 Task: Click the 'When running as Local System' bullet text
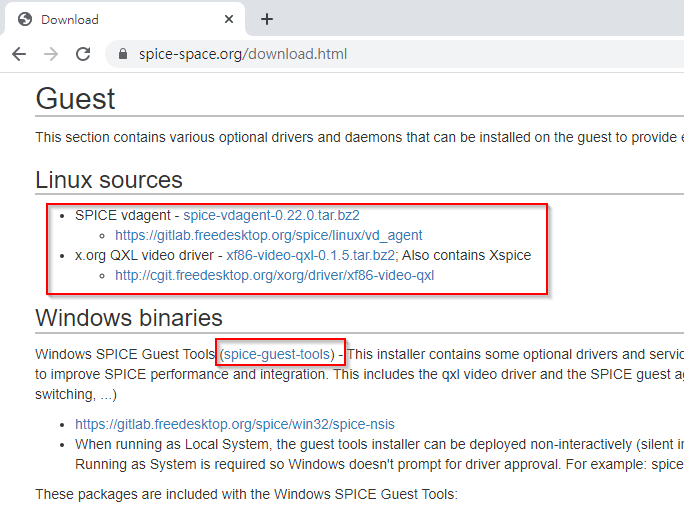[380, 444]
